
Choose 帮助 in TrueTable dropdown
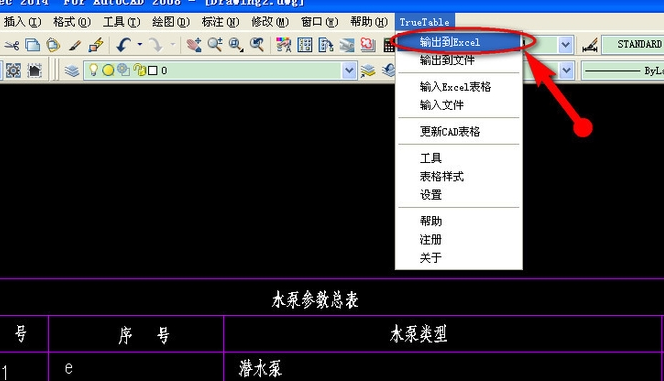point(459,221)
